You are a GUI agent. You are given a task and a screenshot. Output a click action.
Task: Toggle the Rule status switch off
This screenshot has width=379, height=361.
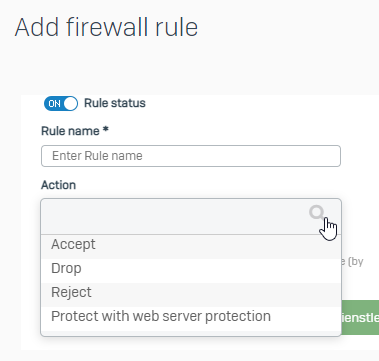tap(61, 104)
